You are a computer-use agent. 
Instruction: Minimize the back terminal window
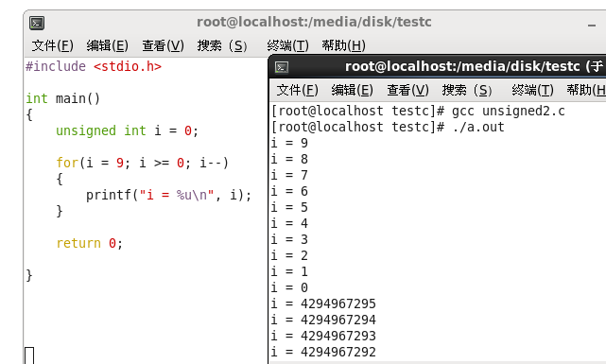[x=592, y=26]
